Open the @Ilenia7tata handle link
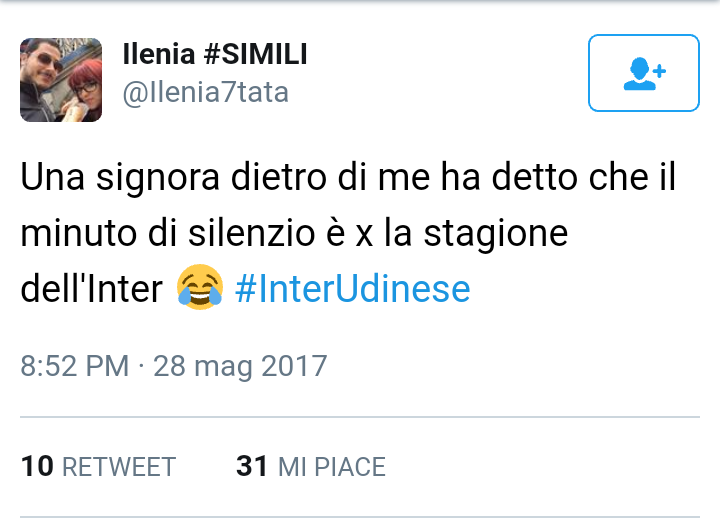 [205, 93]
